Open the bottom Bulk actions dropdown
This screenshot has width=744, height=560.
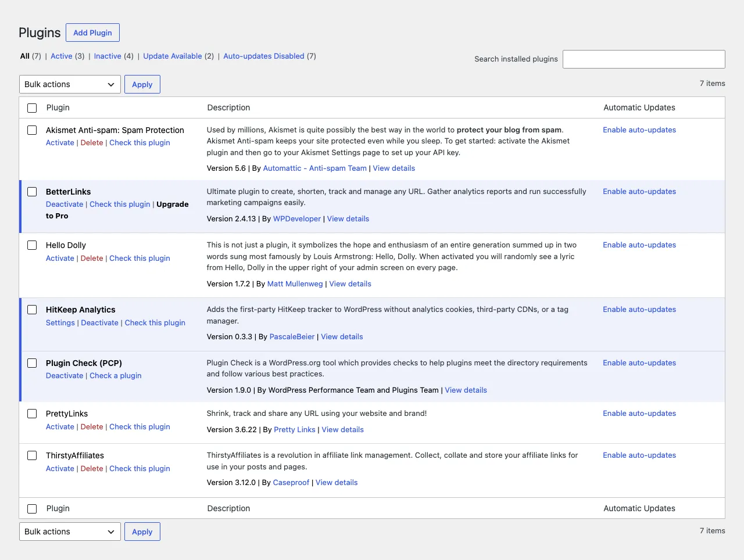tap(70, 532)
